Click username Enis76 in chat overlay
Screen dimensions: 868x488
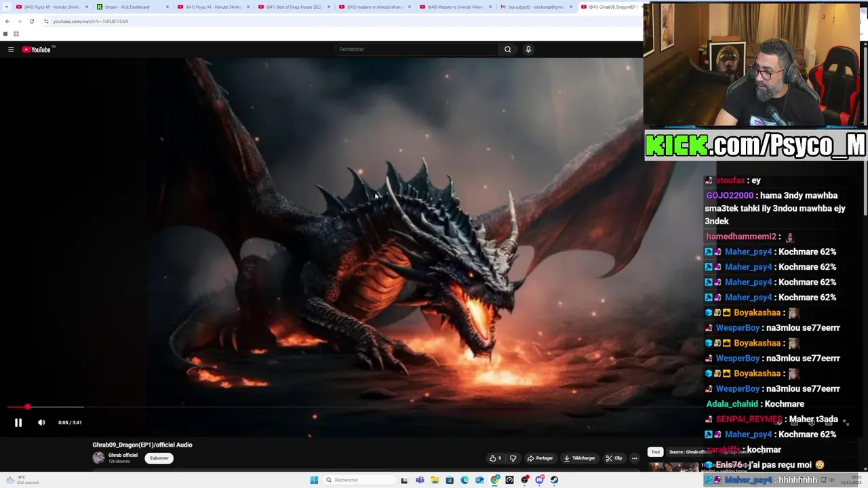pos(730,465)
